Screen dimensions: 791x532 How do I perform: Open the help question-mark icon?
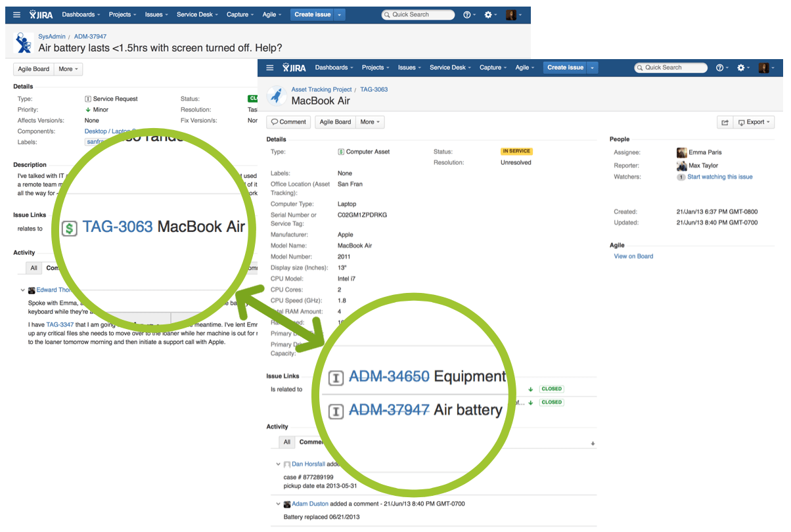tap(720, 68)
